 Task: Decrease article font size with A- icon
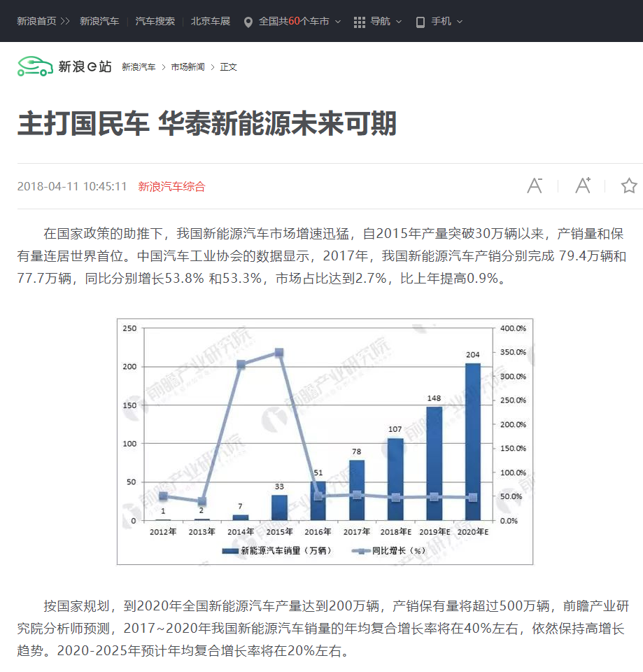coord(535,185)
